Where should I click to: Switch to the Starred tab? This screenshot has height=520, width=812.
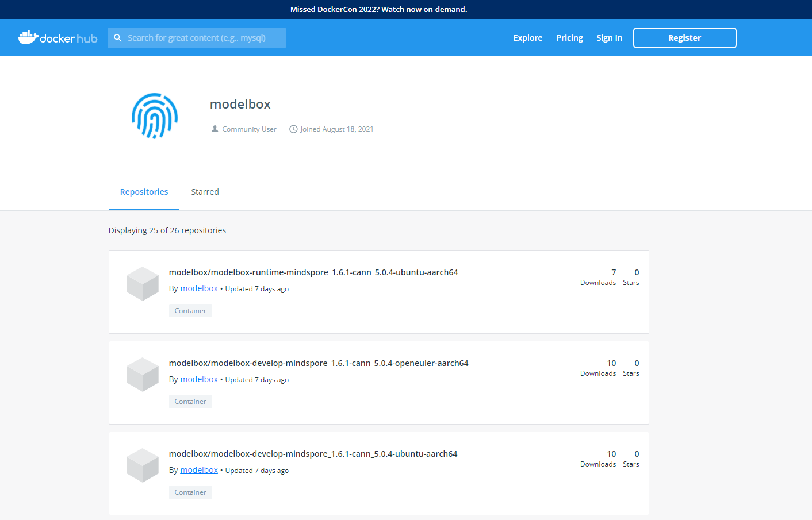pyautogui.click(x=205, y=192)
